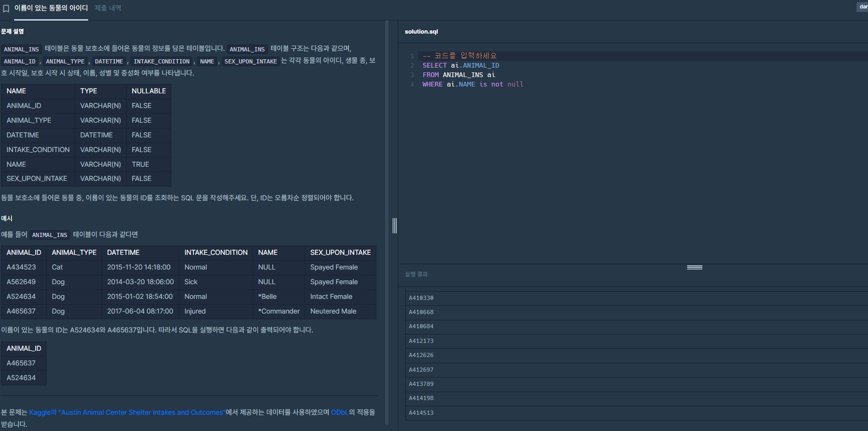Click the ANIMAL_ID header of the expected output table

24,349
